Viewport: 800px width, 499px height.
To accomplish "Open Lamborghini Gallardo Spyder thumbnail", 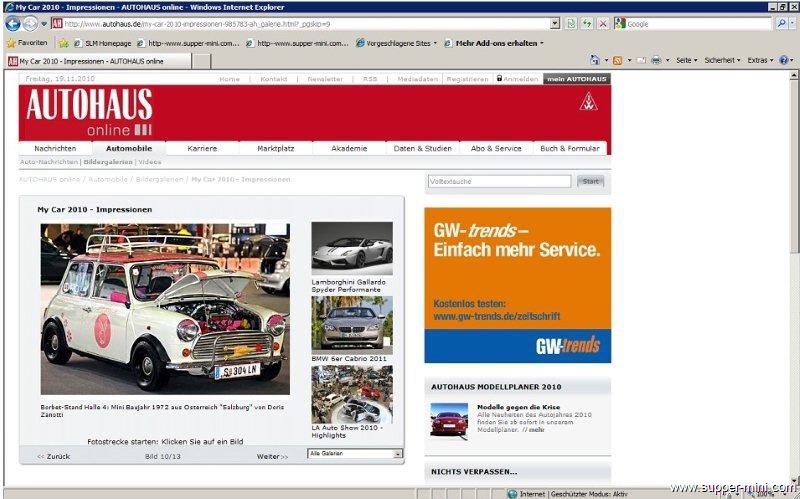I will click(352, 248).
